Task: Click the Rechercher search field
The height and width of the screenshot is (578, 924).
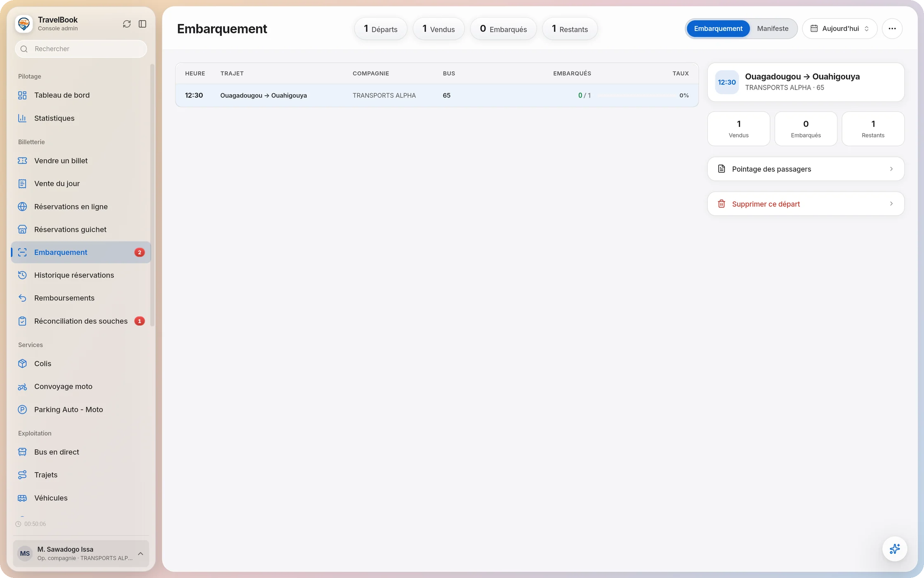Action: click(81, 49)
